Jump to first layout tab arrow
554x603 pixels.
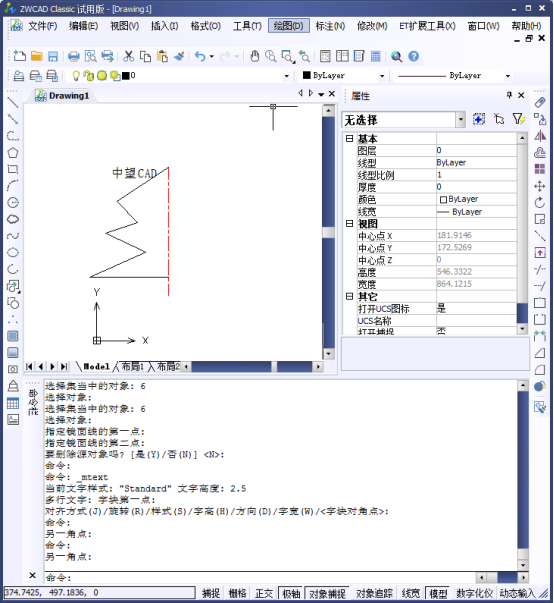tap(29, 366)
